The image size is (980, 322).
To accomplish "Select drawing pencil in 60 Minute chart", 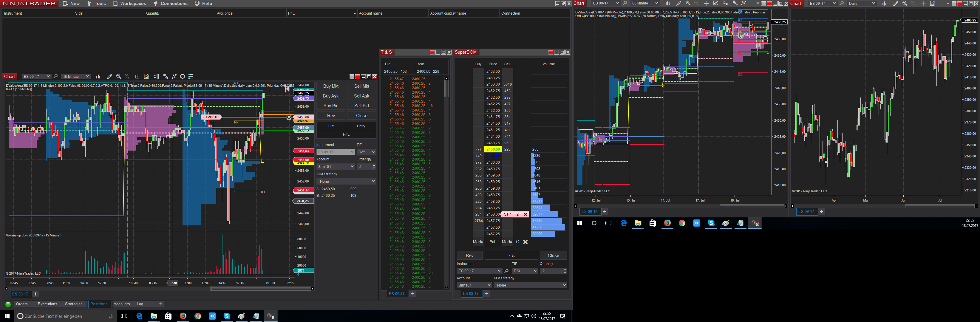I will 679,3.
